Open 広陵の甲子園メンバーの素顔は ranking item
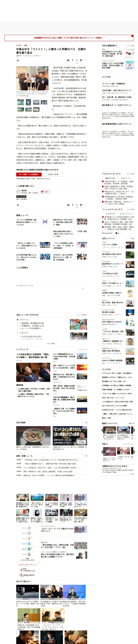This screenshot has height=644, width=138. coord(119,182)
